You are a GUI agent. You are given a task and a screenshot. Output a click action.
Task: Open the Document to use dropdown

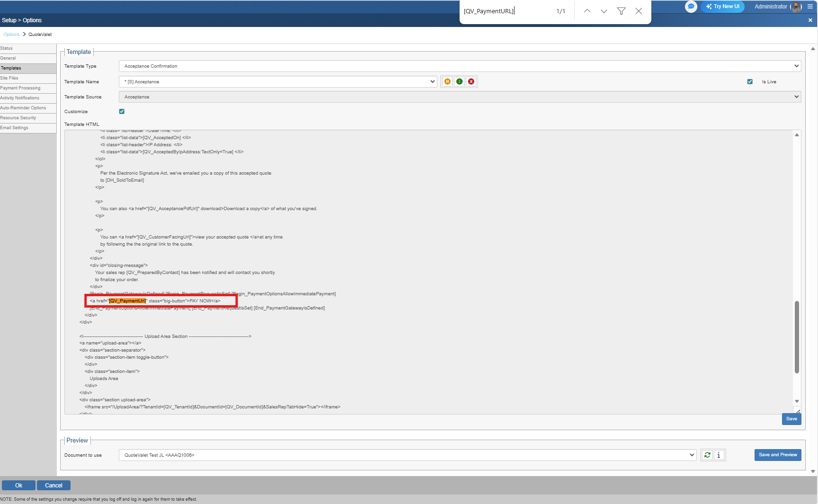[407, 455]
